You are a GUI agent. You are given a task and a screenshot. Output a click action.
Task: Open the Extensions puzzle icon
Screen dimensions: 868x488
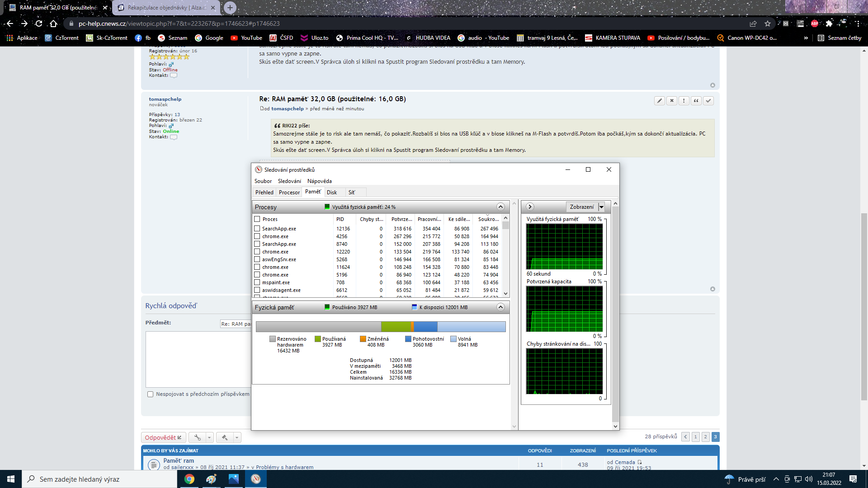[x=829, y=23]
